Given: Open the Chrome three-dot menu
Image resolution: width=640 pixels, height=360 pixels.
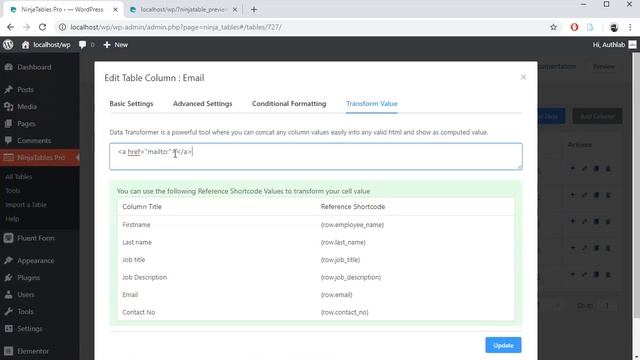Looking at the screenshot, I should point(630,27).
